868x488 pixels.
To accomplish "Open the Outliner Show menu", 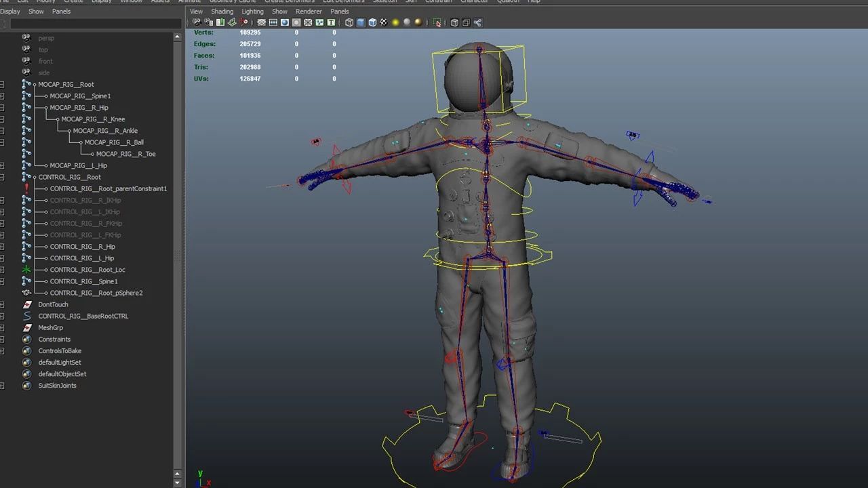I will pos(36,12).
